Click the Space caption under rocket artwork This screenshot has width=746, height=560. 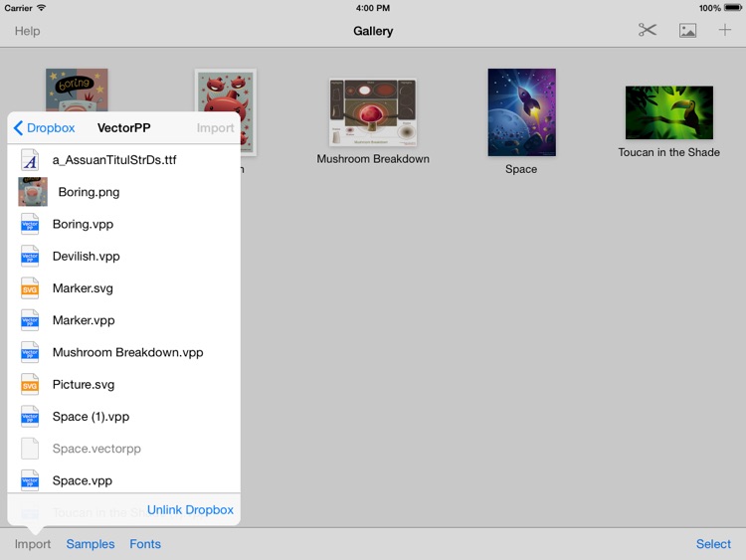(x=521, y=169)
